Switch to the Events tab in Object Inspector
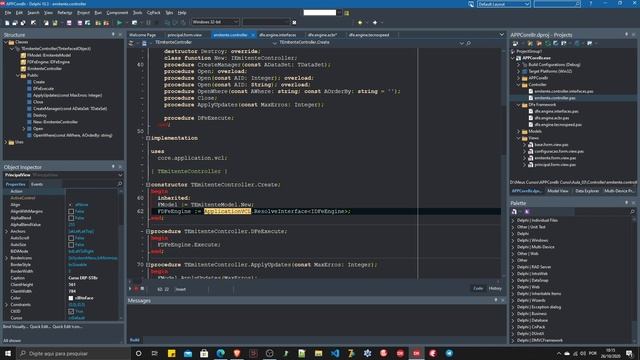 37,184
